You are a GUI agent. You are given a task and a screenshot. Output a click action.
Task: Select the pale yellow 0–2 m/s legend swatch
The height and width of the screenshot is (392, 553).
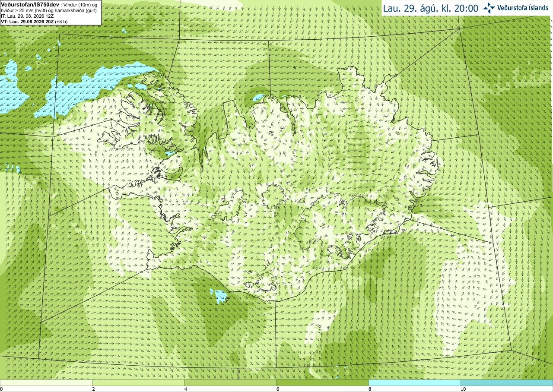tap(46, 383)
